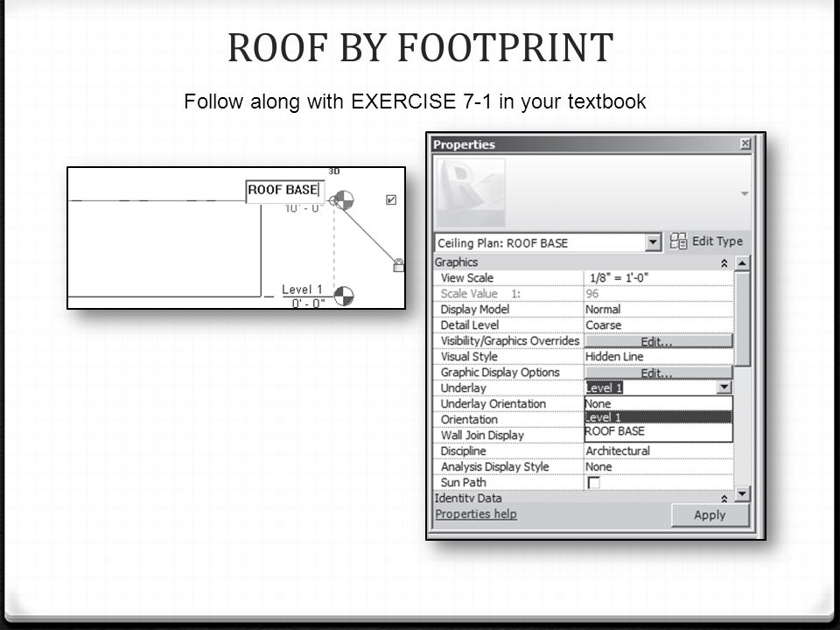840x630 pixels.
Task: Click the Properties scrollbar thumb
Action: tap(742, 318)
